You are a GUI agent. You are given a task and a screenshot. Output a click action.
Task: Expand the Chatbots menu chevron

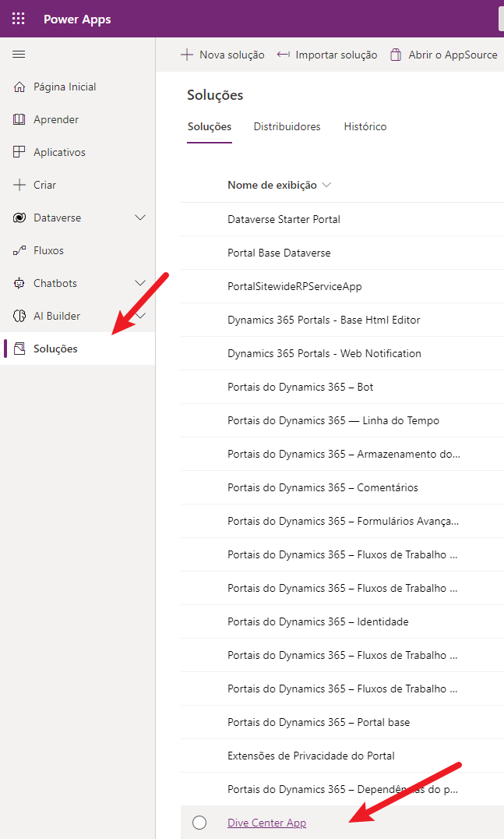click(x=140, y=283)
